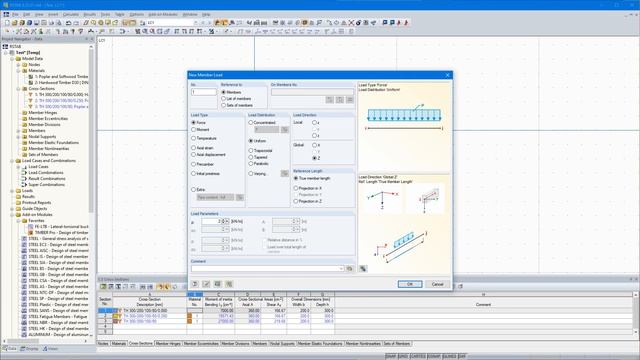Select Temperature load type
Viewport: 640px width, 360px height.
(193, 138)
